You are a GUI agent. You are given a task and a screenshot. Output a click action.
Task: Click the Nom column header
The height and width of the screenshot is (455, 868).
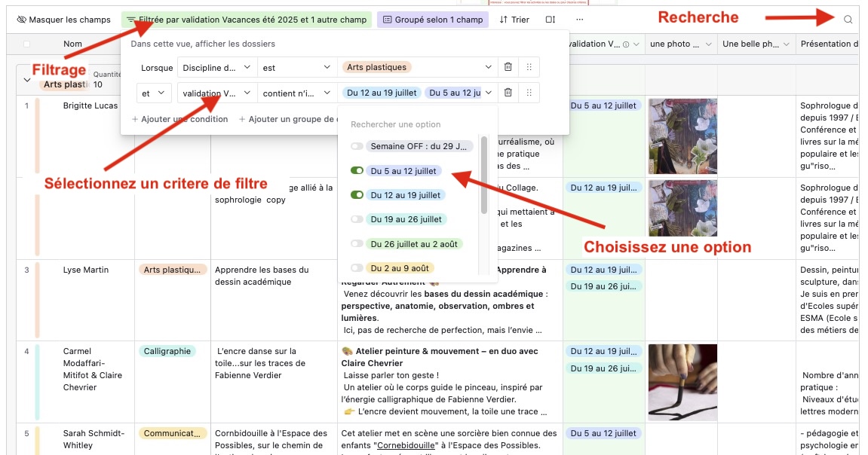tap(72, 44)
